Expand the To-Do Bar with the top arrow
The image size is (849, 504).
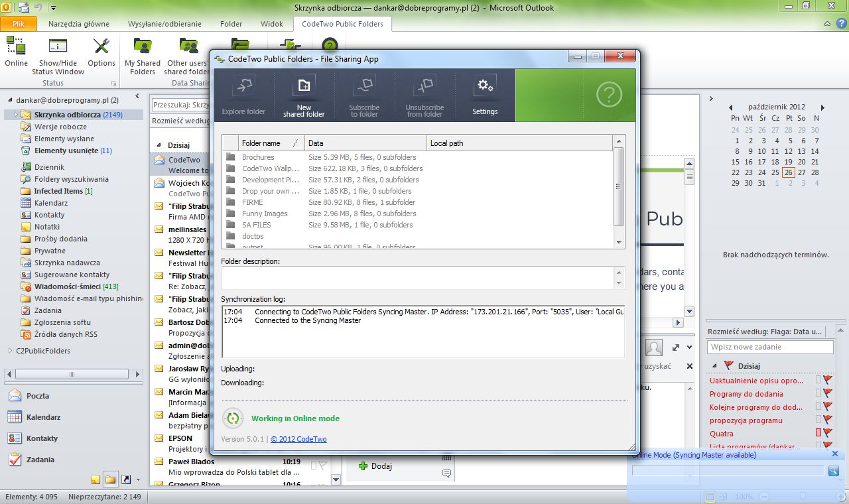tap(711, 99)
